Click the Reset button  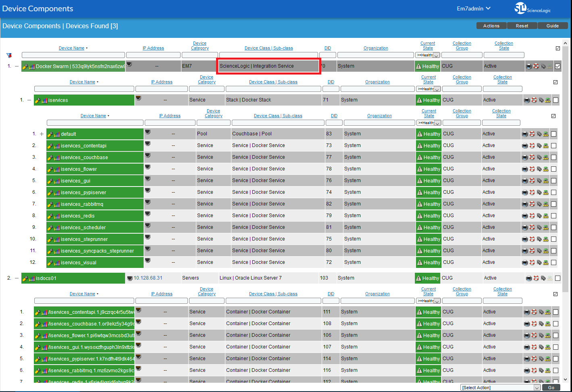click(x=522, y=26)
